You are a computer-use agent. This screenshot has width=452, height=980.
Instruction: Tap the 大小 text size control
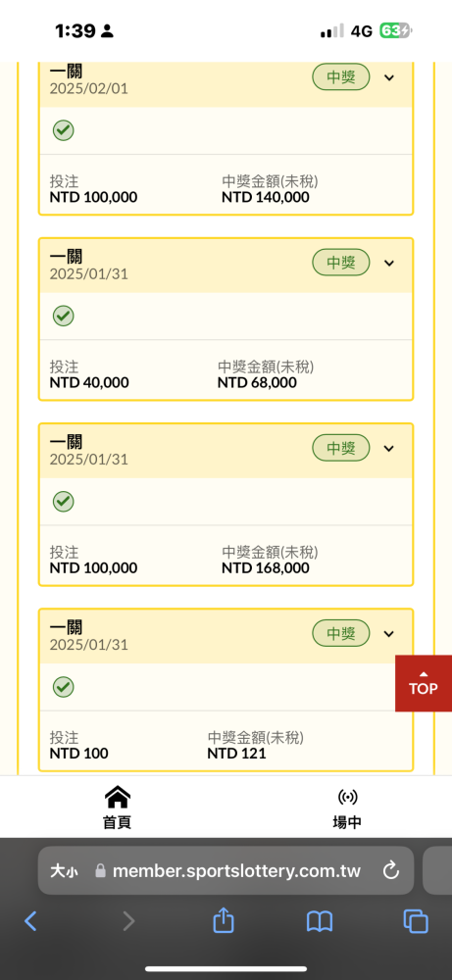pyautogui.click(x=64, y=871)
